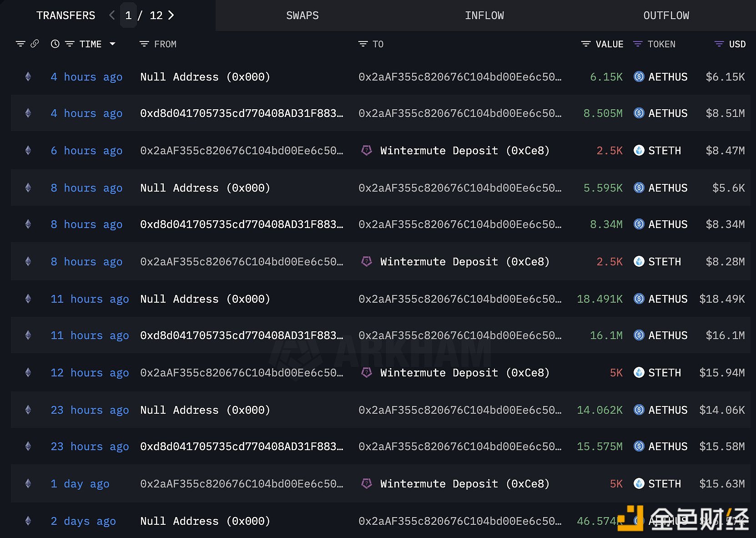Click the current page number field

(x=128, y=15)
